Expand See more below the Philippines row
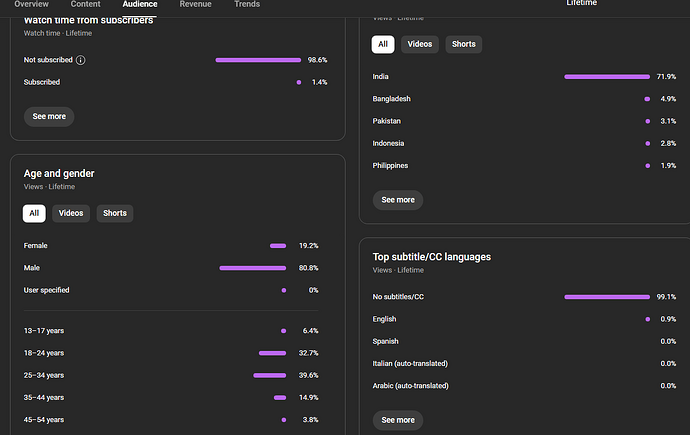 (x=398, y=200)
